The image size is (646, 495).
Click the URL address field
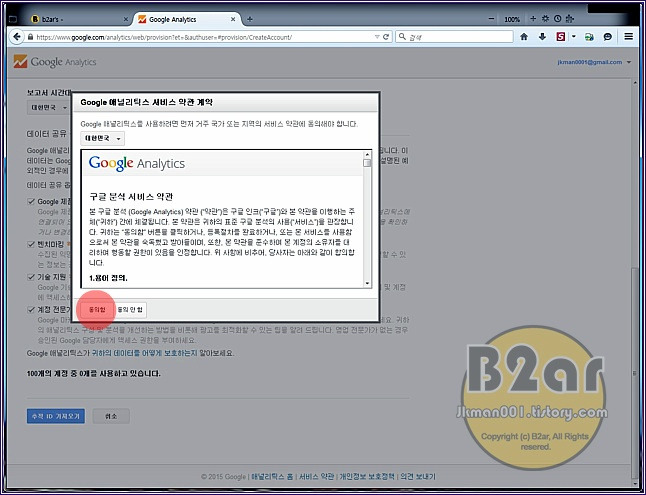204,37
